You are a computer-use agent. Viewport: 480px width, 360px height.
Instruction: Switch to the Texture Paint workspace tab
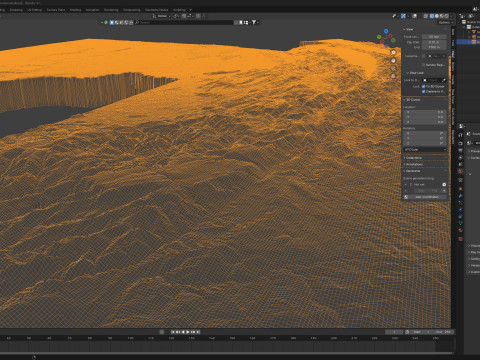(56, 10)
